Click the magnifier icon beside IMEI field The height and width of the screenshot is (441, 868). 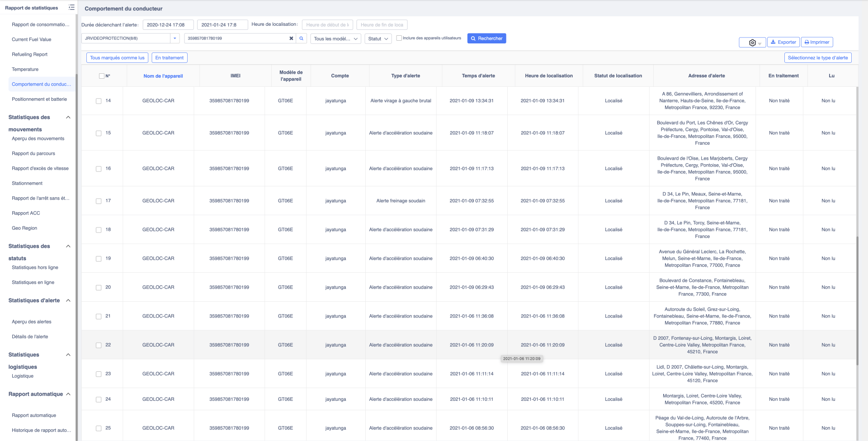[x=302, y=38]
